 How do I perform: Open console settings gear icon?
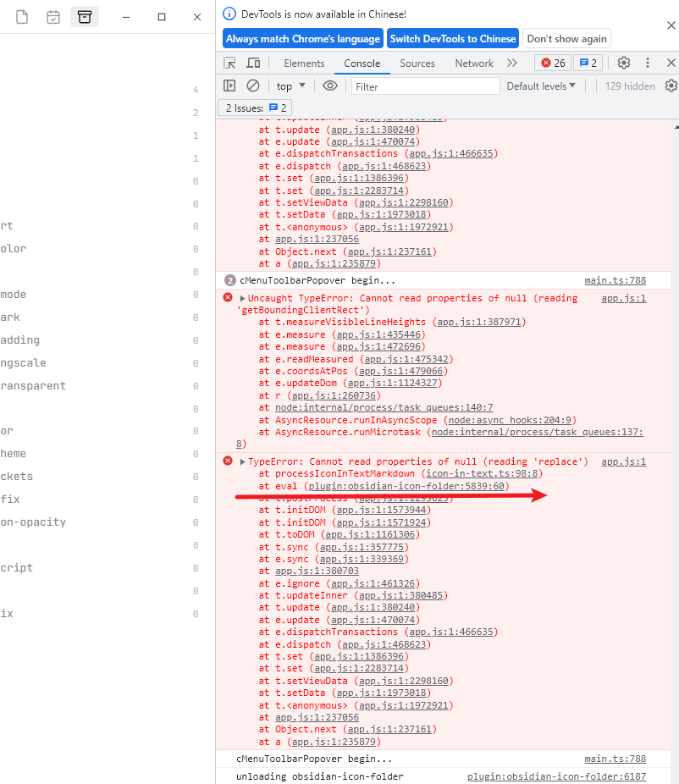[671, 86]
